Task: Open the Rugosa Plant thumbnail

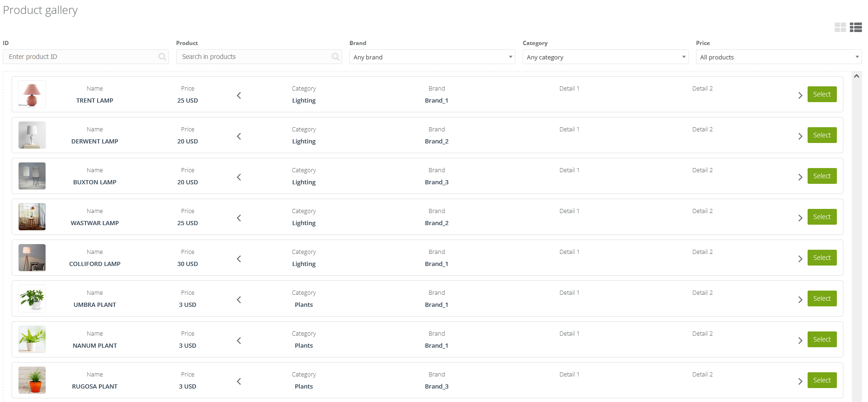Action: (32, 380)
